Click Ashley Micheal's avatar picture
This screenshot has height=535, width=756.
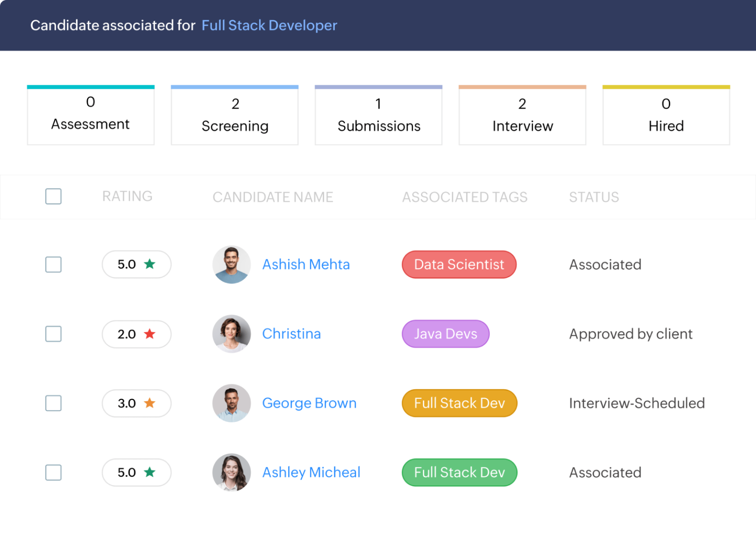231,472
